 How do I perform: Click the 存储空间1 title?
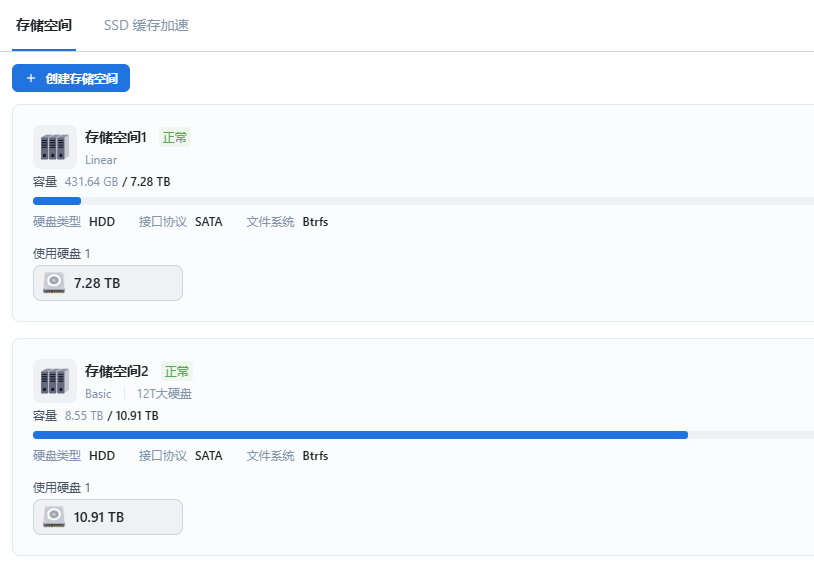pos(116,137)
